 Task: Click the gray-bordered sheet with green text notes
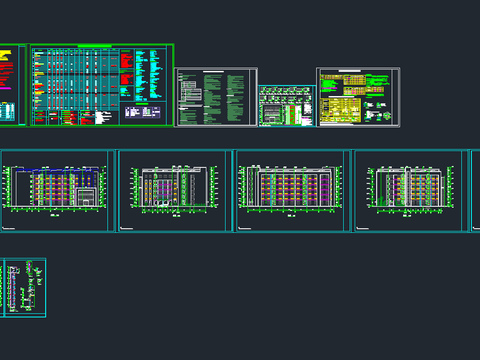tap(216, 97)
